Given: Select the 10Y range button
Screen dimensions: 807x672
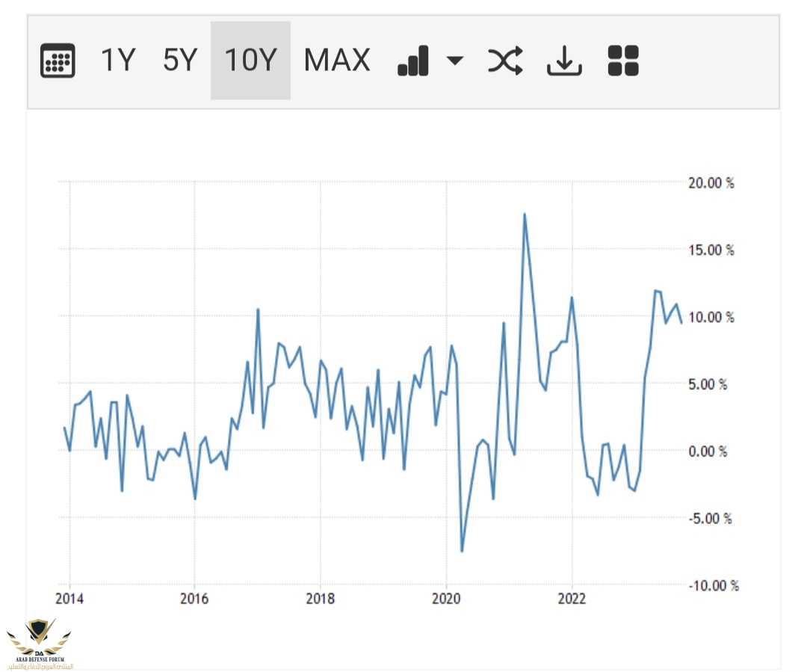Looking at the screenshot, I should pos(250,60).
